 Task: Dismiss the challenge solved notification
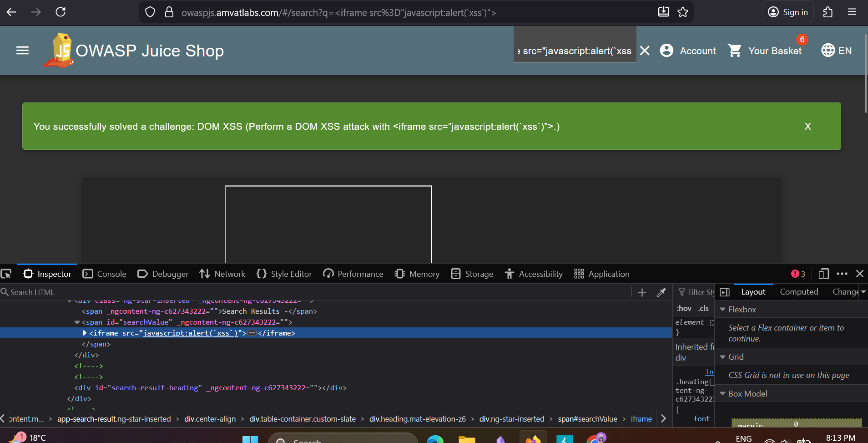pos(807,126)
